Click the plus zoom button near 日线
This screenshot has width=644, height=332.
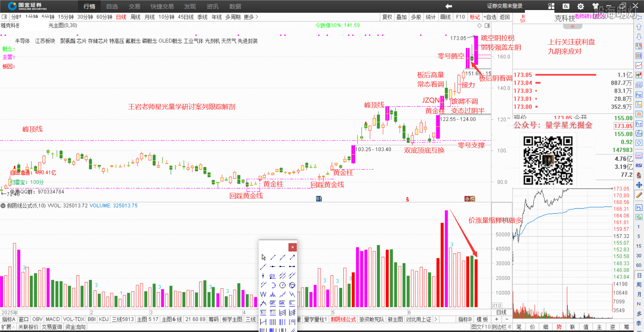tap(496, 319)
